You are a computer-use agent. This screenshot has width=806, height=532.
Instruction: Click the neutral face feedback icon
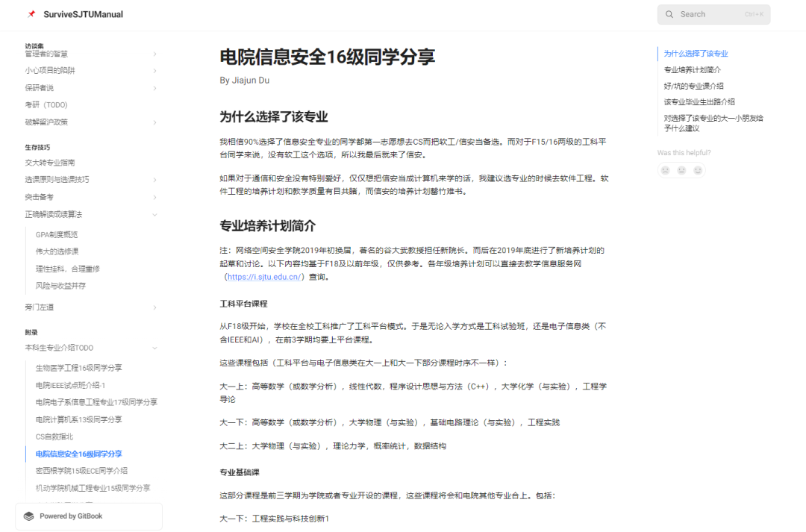click(x=681, y=170)
